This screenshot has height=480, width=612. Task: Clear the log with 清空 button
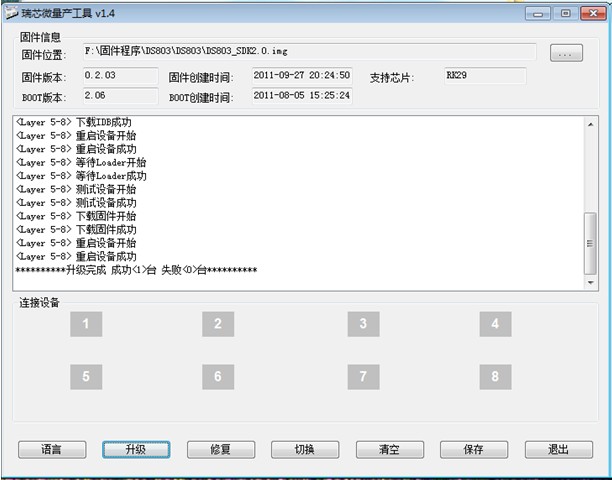[390, 450]
